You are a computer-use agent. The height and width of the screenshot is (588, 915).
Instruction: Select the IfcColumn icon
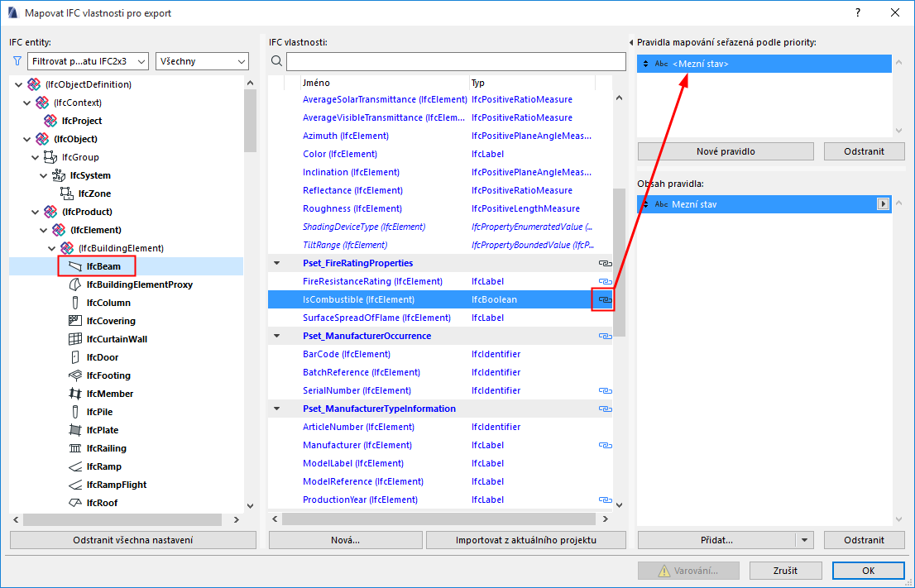[74, 303]
